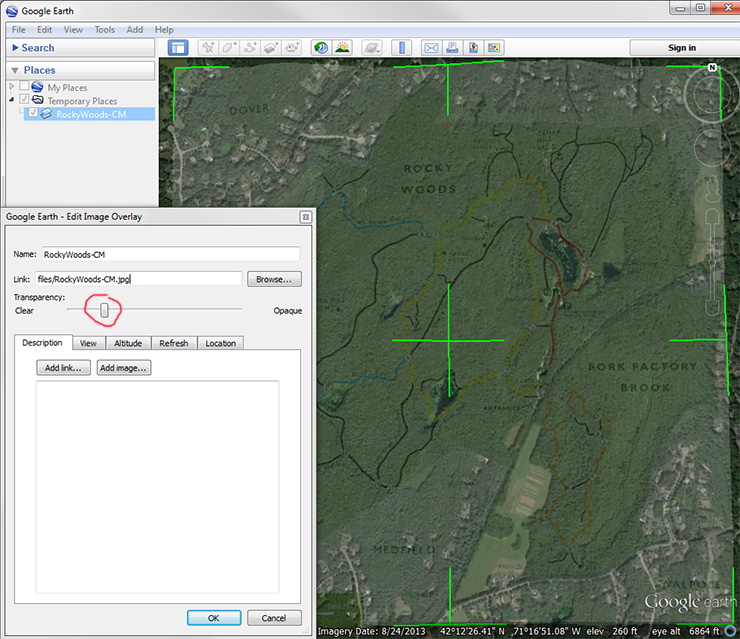Expand the My Places tree node
740x639 pixels.
pos(12,88)
